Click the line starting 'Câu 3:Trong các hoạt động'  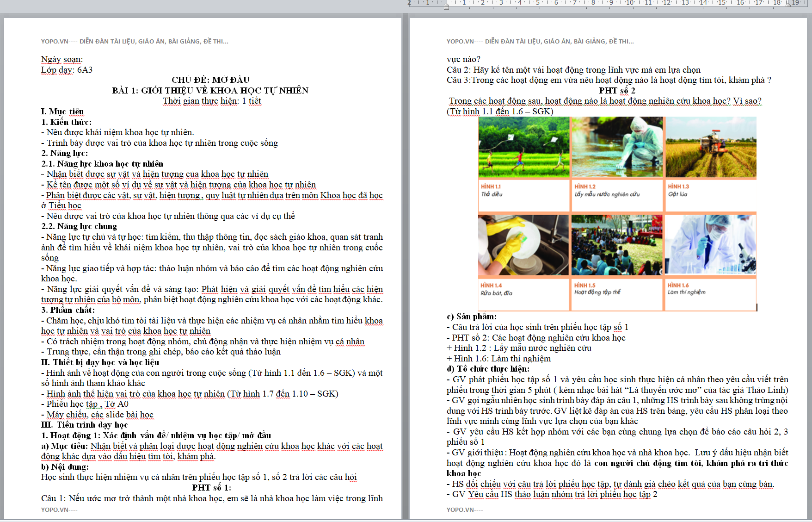[x=609, y=80]
